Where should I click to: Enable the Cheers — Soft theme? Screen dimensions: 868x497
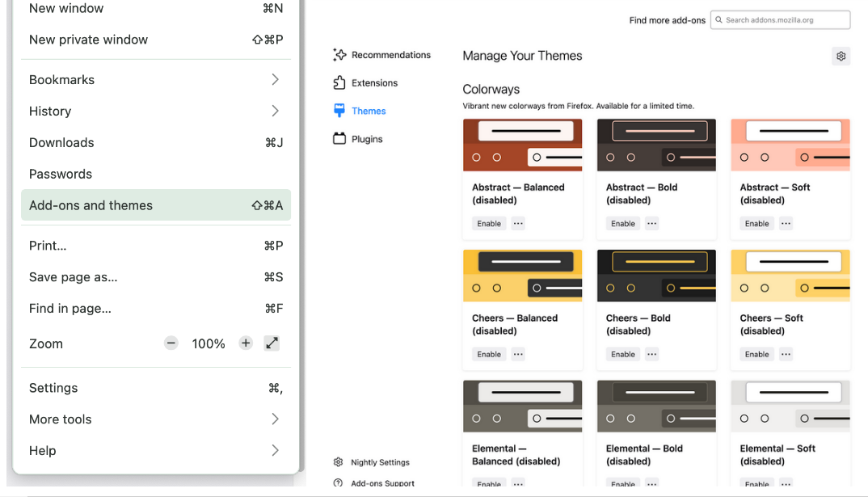[756, 354]
